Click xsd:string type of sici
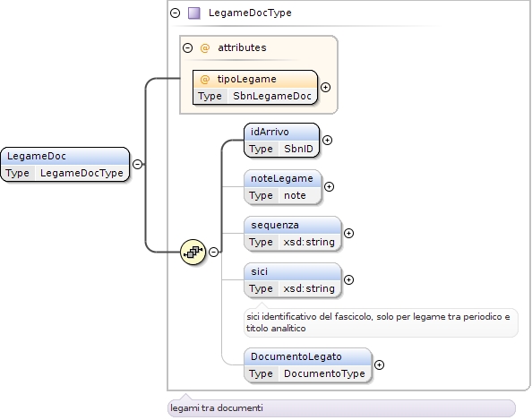This screenshot has height=420, width=532. [309, 288]
